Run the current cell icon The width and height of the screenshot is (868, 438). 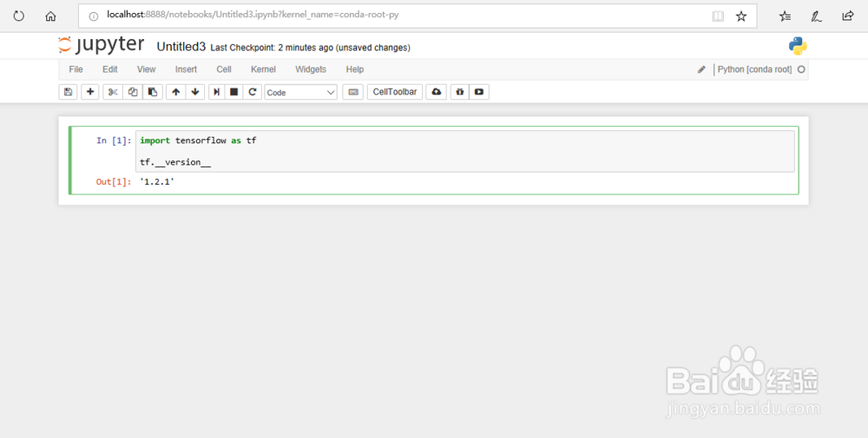click(216, 92)
